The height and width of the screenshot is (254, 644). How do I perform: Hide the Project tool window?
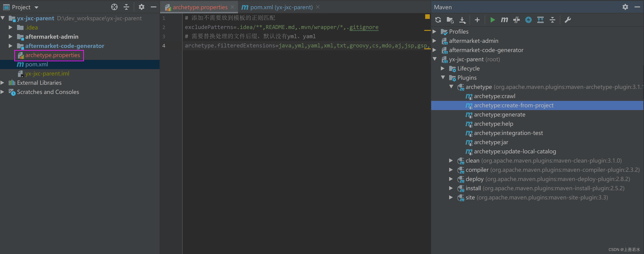(x=154, y=7)
